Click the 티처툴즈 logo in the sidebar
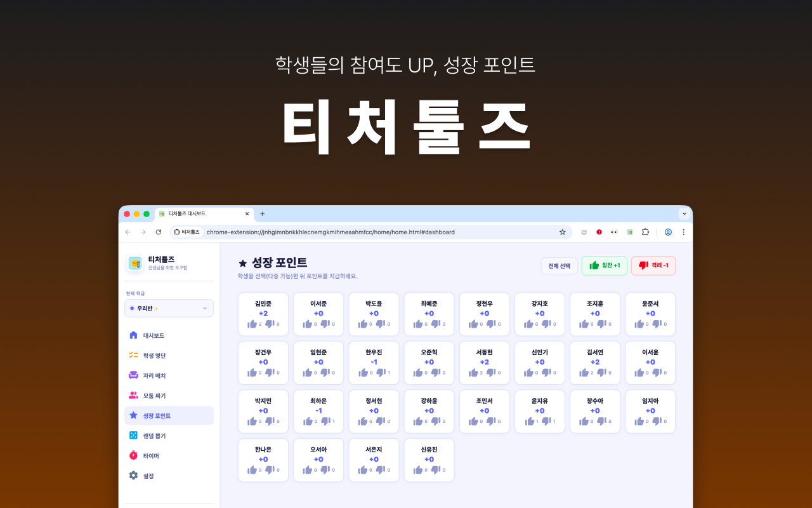 pyautogui.click(x=135, y=263)
